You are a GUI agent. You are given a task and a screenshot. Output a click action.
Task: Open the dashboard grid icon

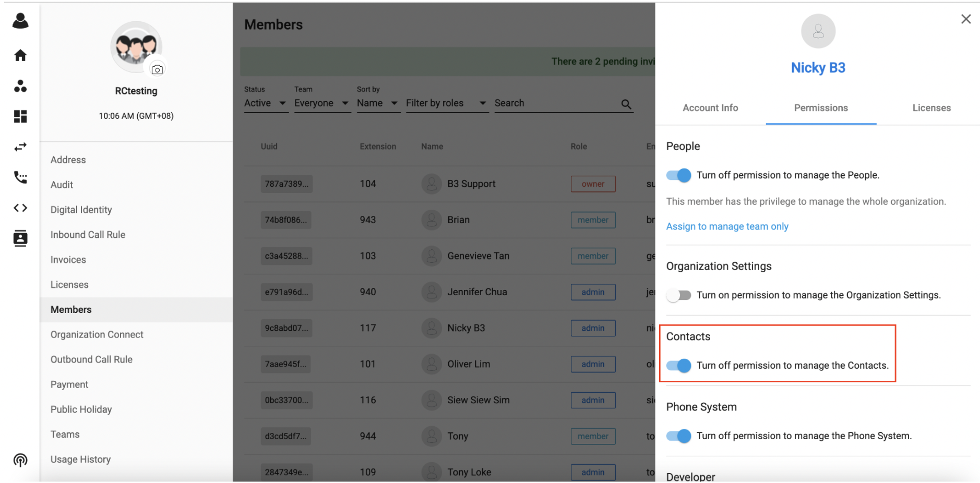(20, 116)
